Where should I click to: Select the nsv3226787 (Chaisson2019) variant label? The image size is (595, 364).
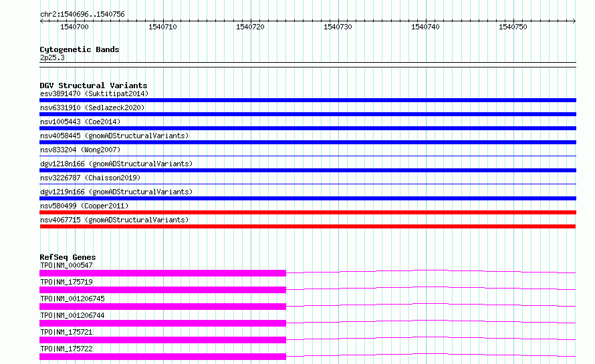point(90,178)
